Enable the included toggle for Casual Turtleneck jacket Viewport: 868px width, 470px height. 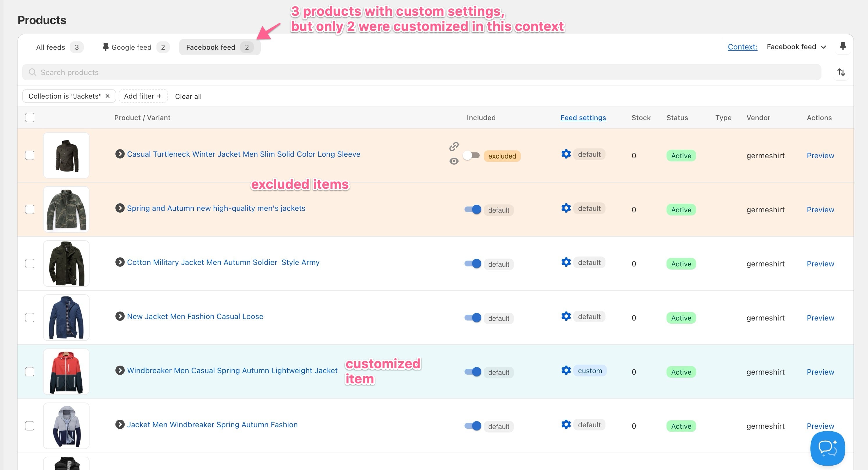(471, 155)
